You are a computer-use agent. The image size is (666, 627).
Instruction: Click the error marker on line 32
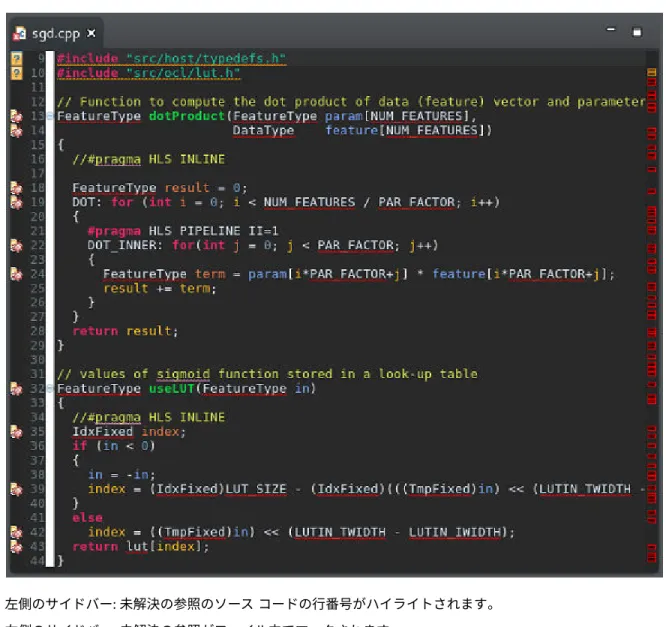(x=17, y=388)
